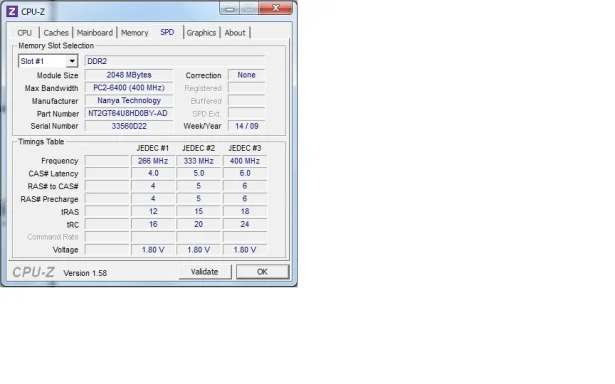Click the Max Bandwidth label

click(x=51, y=88)
